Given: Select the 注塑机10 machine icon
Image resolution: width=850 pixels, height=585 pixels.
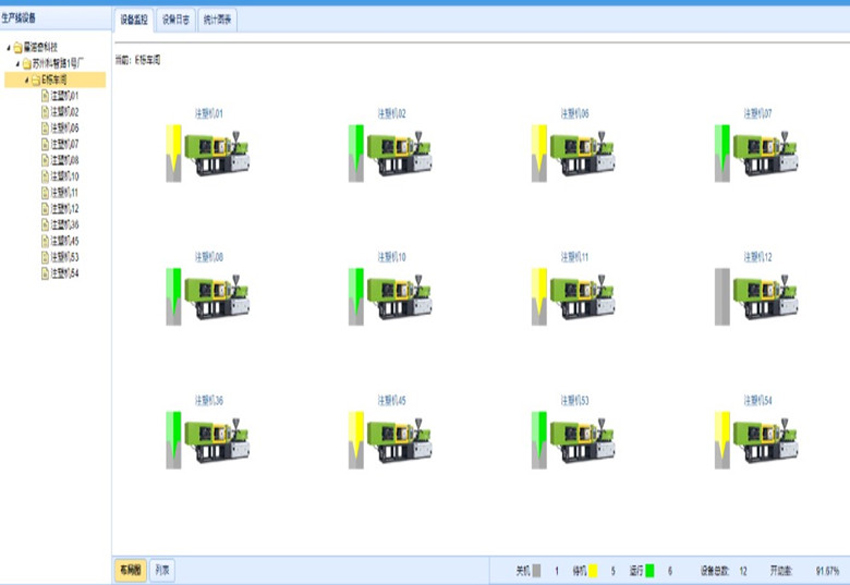Looking at the screenshot, I should pyautogui.click(x=399, y=297).
